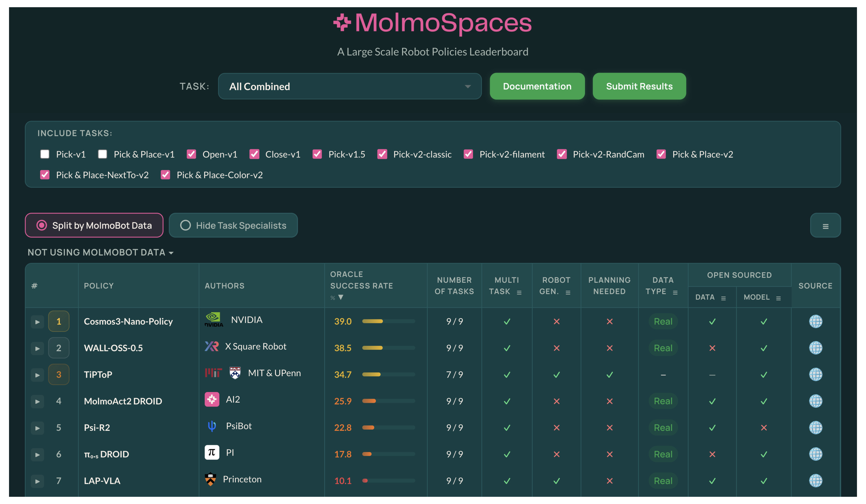Open the column options hamburger menu

(825, 225)
